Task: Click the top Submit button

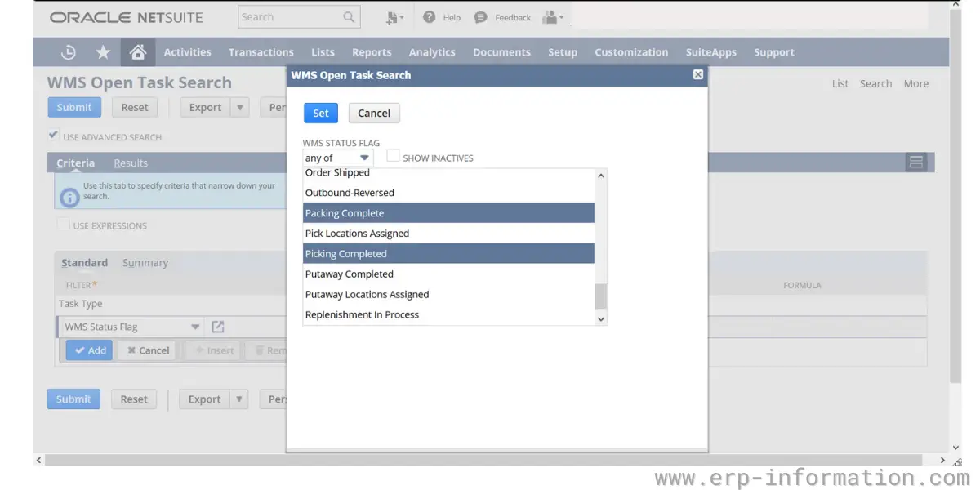Action: click(x=74, y=107)
